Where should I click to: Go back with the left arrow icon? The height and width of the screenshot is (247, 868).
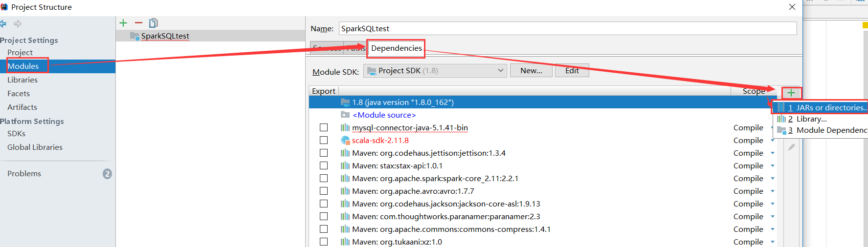[x=3, y=23]
